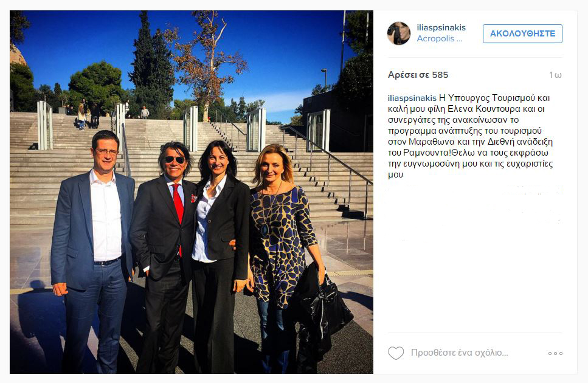The height and width of the screenshot is (383, 588).
Task: Click the caption text about Μαραθωνα tourism
Action: pos(470,136)
